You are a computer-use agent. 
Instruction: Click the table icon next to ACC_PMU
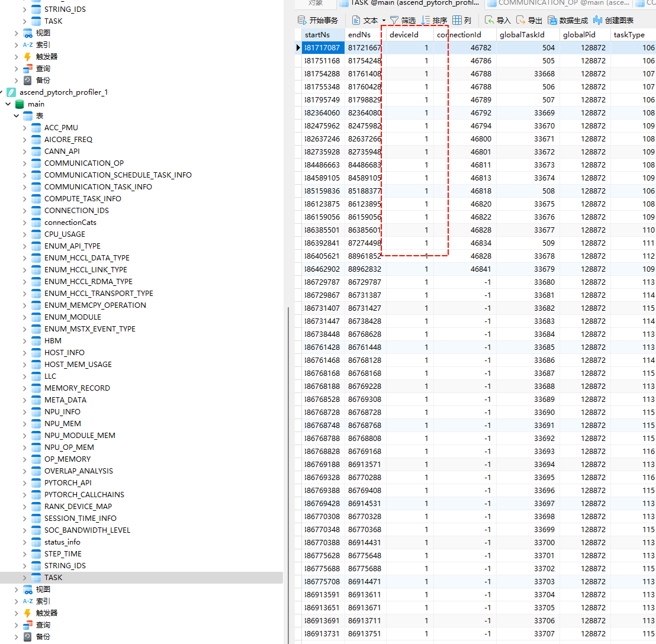point(36,127)
